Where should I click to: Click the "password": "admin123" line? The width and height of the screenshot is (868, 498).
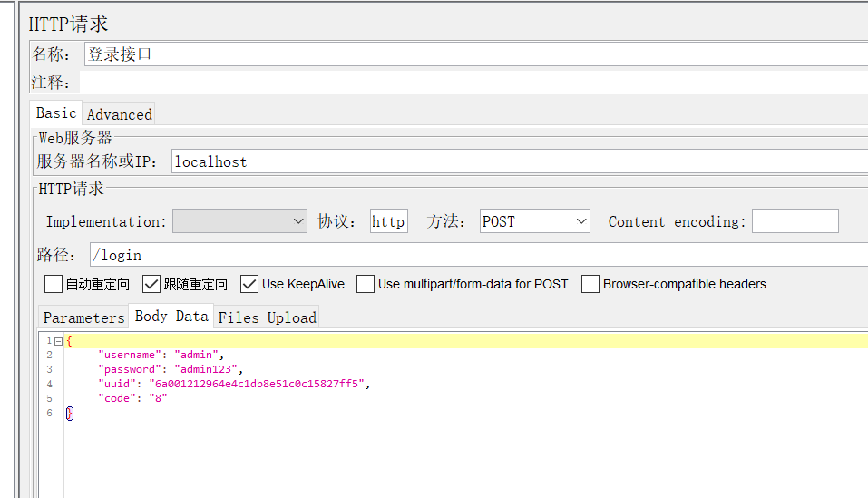pos(171,369)
